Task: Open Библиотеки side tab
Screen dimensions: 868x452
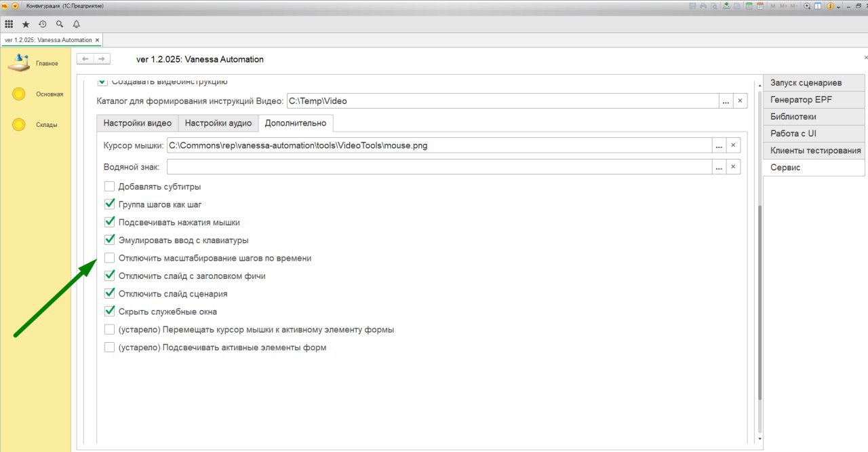Action: pos(814,117)
